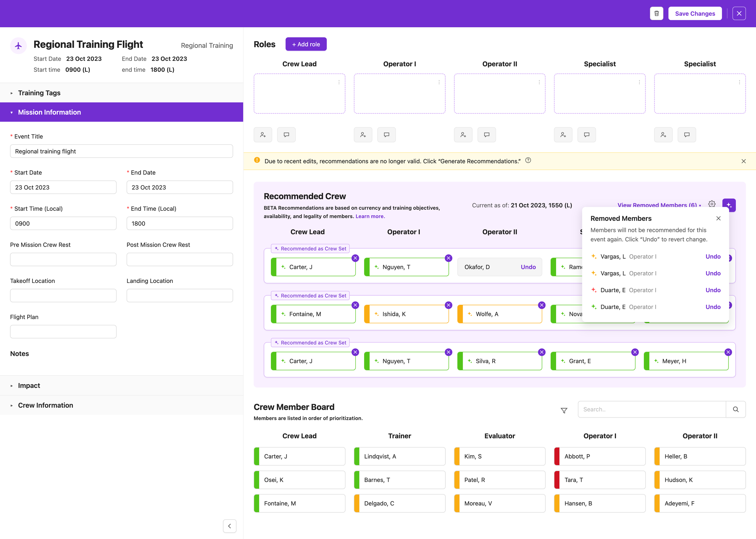Dismiss the recommendations warning banner
The height and width of the screenshot is (539, 756).
[744, 161]
